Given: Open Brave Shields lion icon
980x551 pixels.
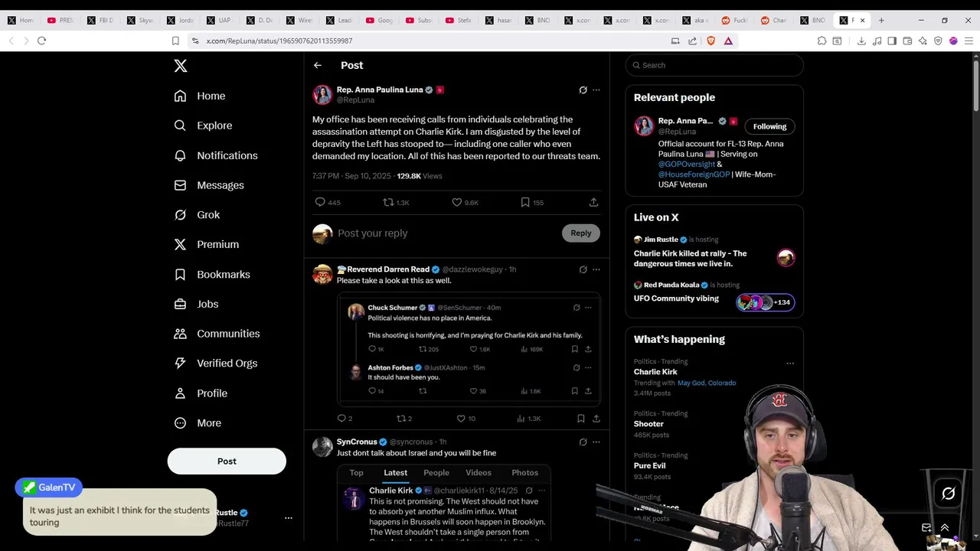Looking at the screenshot, I should click(711, 41).
